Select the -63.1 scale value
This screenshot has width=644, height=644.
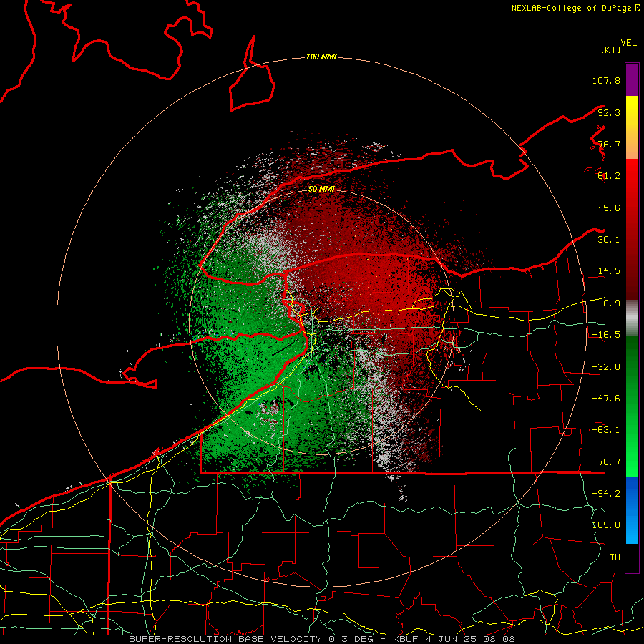click(606, 430)
